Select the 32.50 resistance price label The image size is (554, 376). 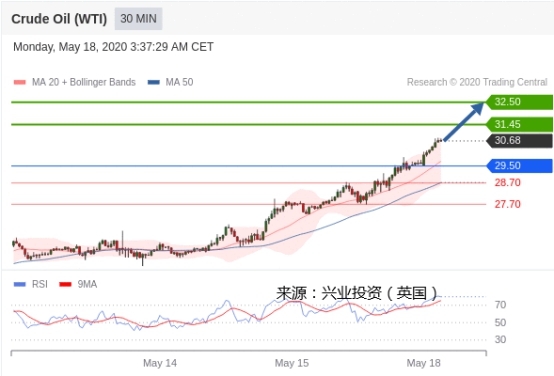[519, 102]
